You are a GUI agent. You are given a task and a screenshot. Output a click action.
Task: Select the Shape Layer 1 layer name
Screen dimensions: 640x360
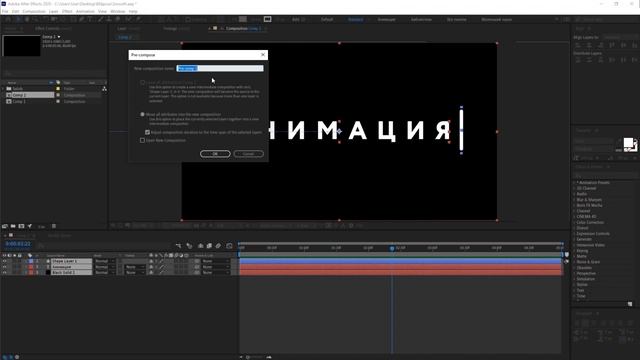pyautogui.click(x=71, y=261)
